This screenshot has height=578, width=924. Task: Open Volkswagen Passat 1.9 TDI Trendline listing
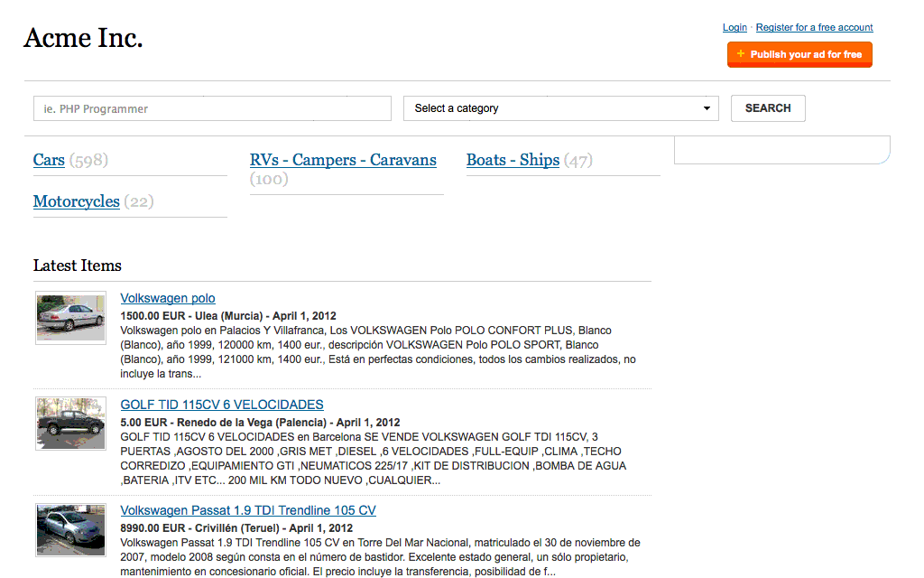point(248,510)
